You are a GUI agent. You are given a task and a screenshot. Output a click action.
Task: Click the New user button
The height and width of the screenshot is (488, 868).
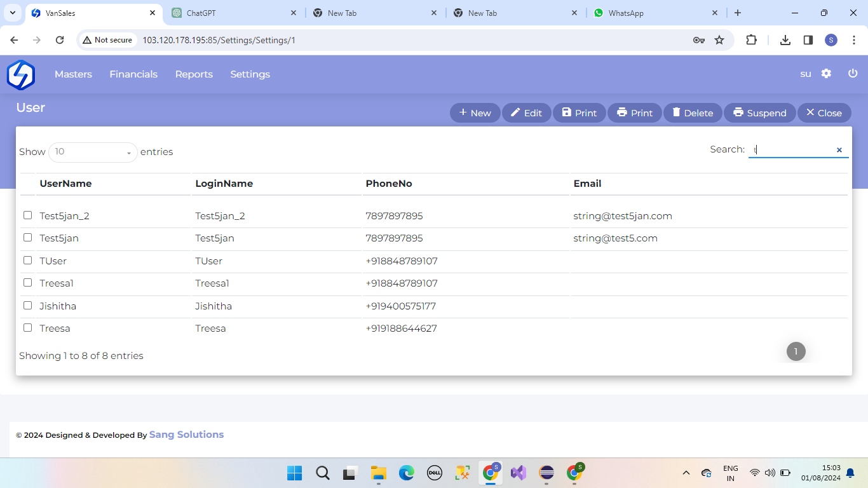click(x=475, y=113)
